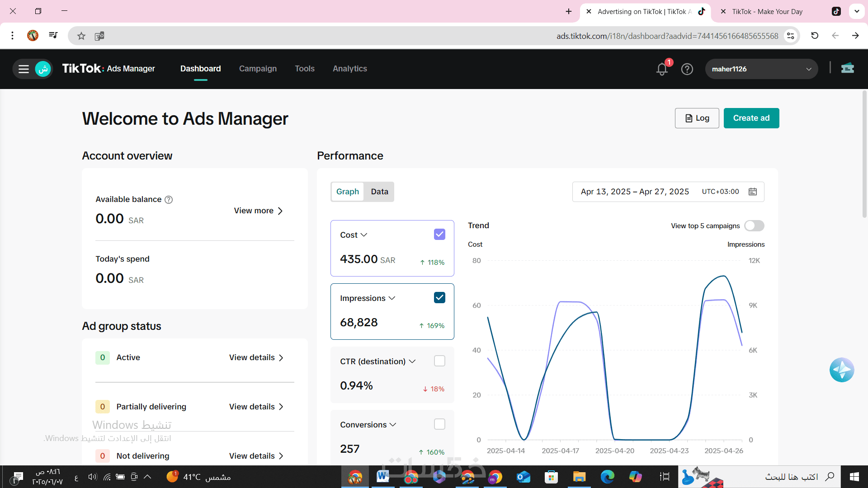This screenshot has height=488, width=868.
Task: Enable the CTR (destination) checkbox
Action: click(x=439, y=361)
